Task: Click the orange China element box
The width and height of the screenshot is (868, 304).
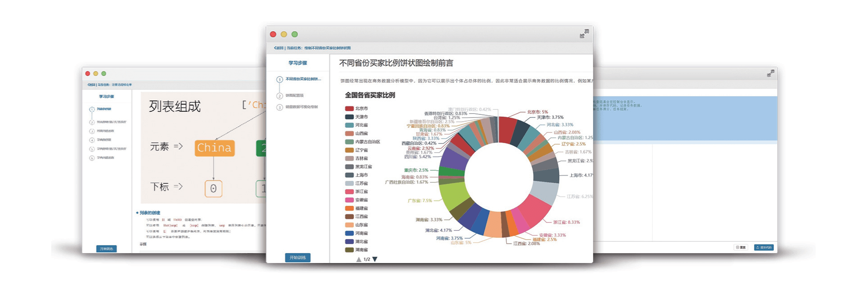Action: coord(214,148)
